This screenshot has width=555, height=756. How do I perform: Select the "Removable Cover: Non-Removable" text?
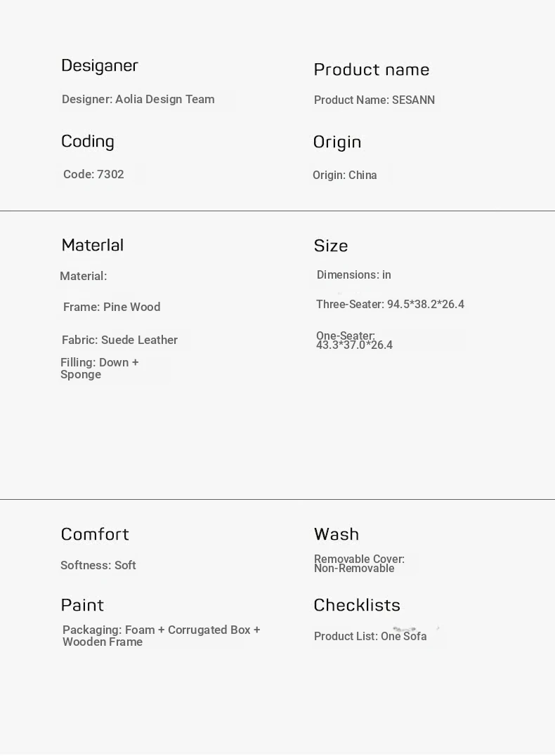[x=359, y=564]
